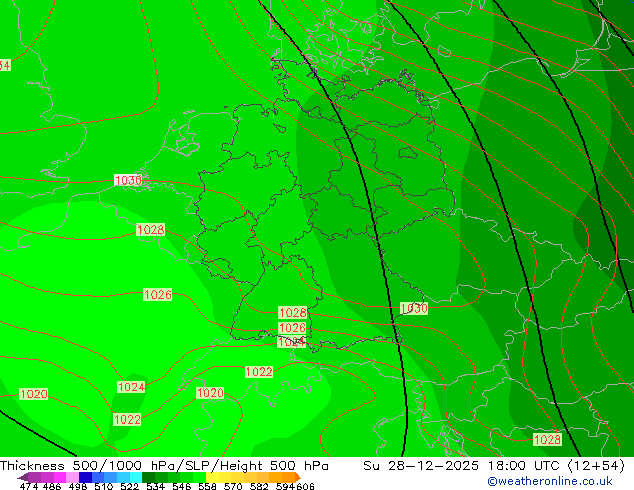Click the 1022 label nearest the bottom-left
The image size is (634, 490).
[x=126, y=420]
